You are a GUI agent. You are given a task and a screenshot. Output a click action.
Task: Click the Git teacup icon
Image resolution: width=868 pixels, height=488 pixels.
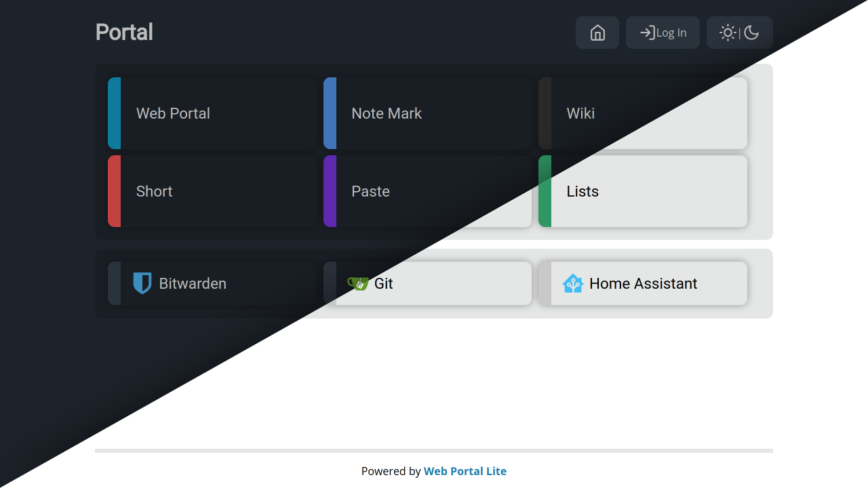357,283
